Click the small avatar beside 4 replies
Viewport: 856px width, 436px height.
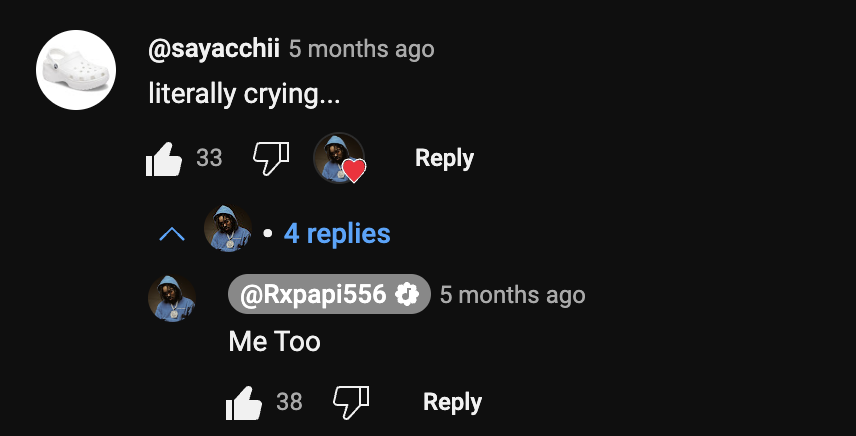[227, 229]
